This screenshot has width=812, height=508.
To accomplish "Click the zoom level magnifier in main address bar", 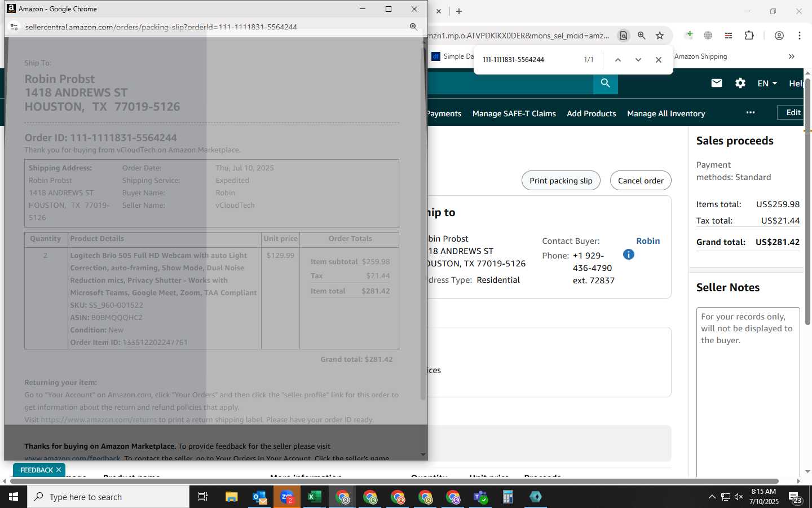I will 642,36.
